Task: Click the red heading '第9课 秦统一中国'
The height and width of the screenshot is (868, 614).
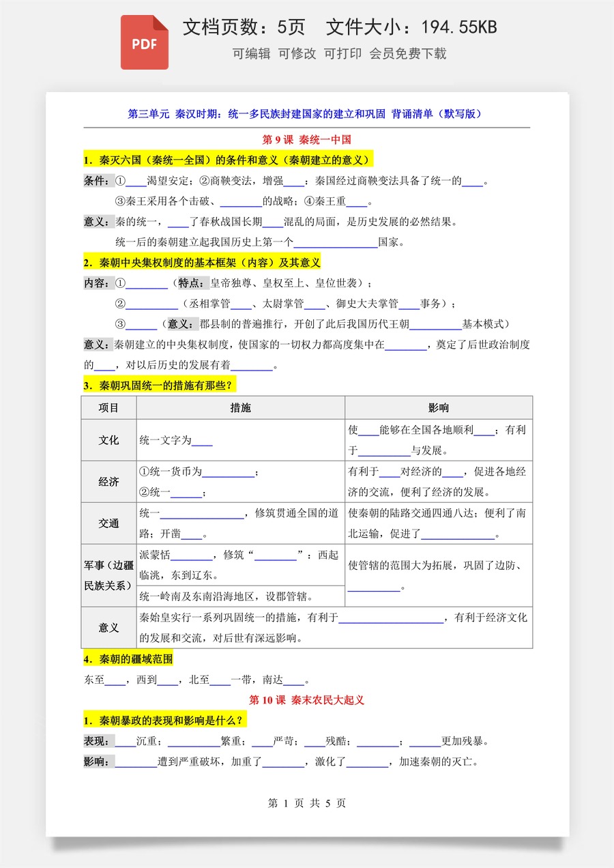Action: coord(307,140)
